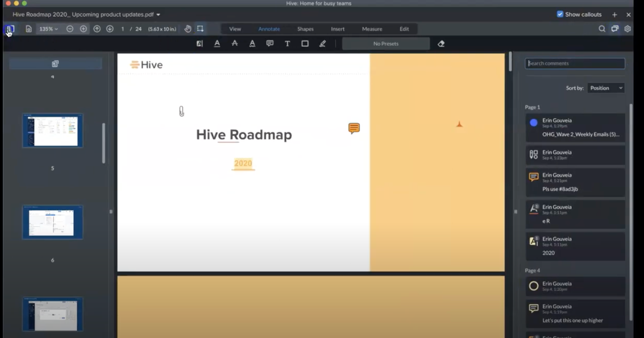The width and height of the screenshot is (644, 338).
Task: Select the text highlight tool
Action: [x=200, y=43]
